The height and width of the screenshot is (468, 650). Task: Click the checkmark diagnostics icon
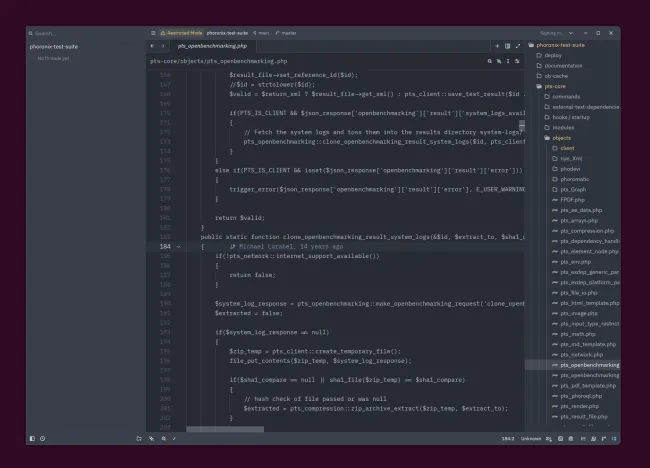(x=174, y=439)
